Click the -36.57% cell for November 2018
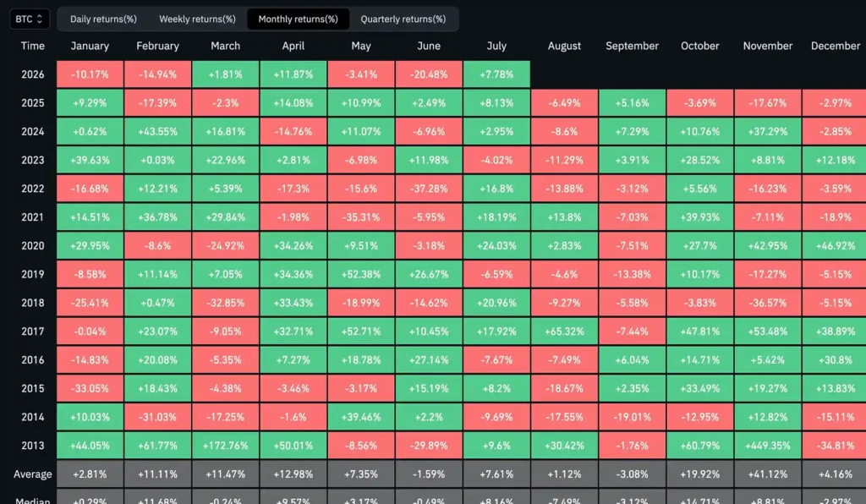Viewport: 866px width, 504px height. point(768,303)
